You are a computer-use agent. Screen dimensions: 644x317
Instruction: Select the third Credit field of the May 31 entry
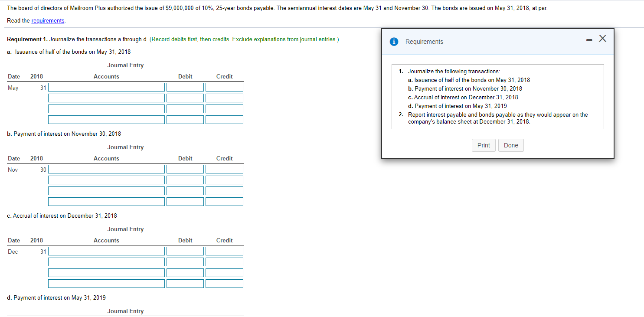pos(224,109)
